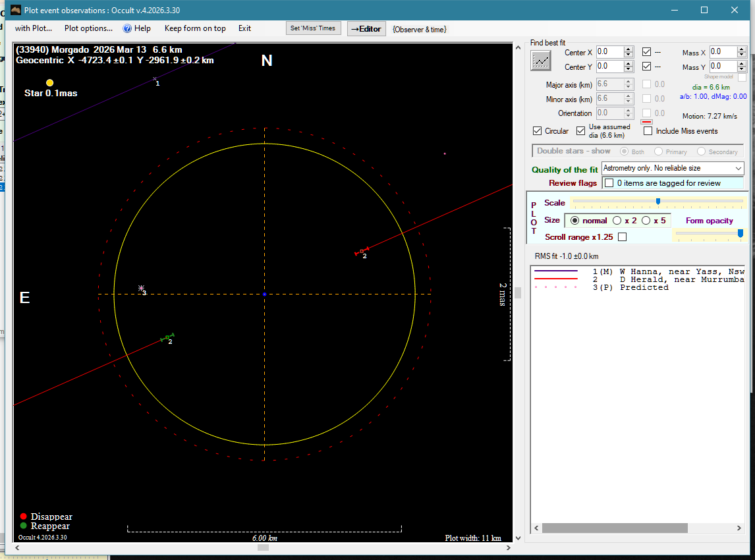The width and height of the screenshot is (755, 560).
Task: Increase Mass X with the up arrow
Action: [x=742, y=49]
